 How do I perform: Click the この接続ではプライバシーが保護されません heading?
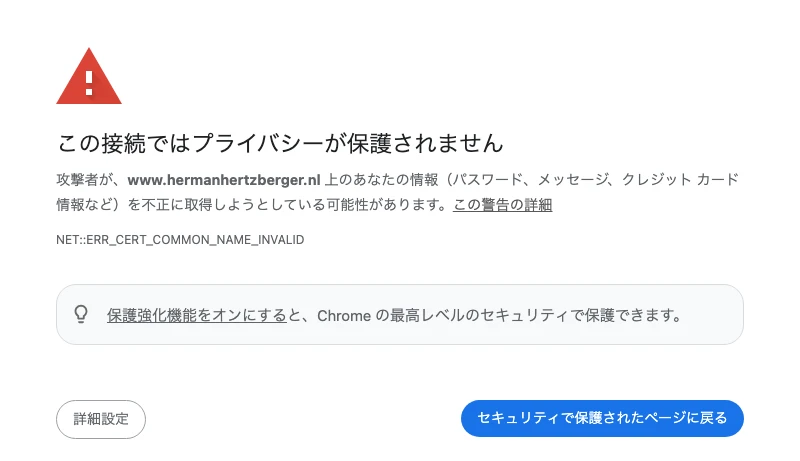(280, 142)
